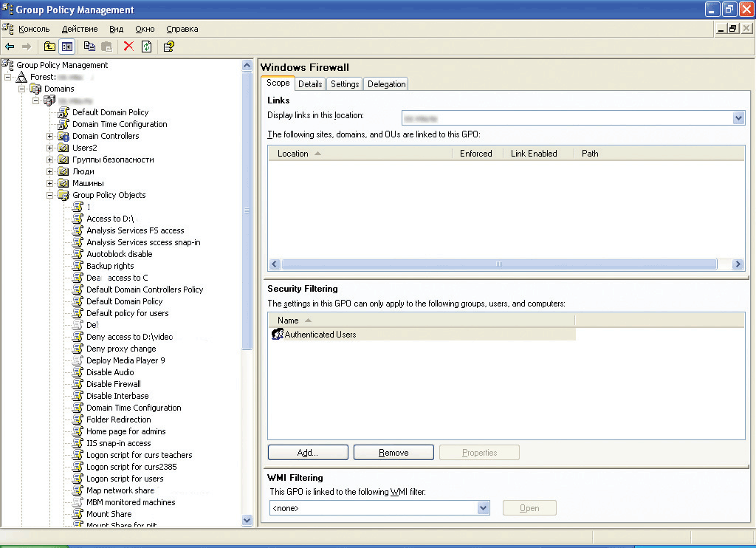Click the Enforced column header
Image resolution: width=756 pixels, height=548 pixels.
click(478, 154)
